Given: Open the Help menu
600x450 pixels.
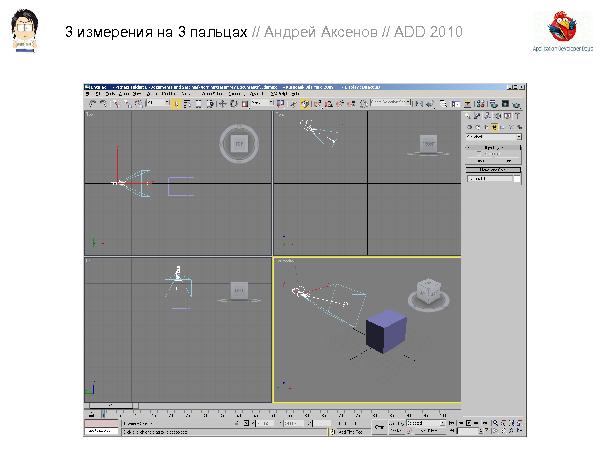Looking at the screenshot, I should click(x=295, y=93).
